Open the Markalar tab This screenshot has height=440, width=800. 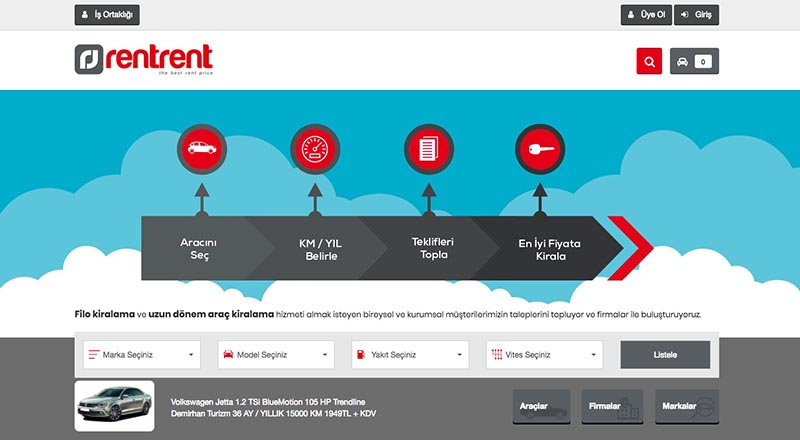[x=685, y=407]
